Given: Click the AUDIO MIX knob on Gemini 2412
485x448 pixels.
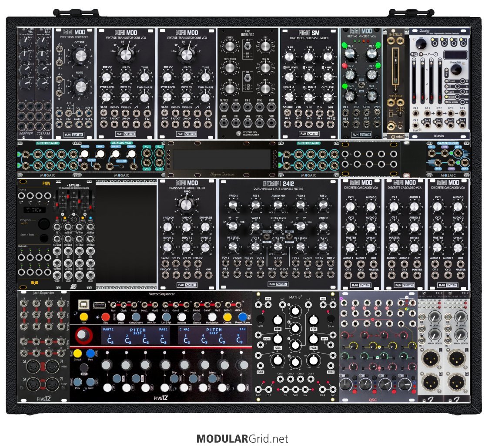Looking at the screenshot, I should click(278, 205).
